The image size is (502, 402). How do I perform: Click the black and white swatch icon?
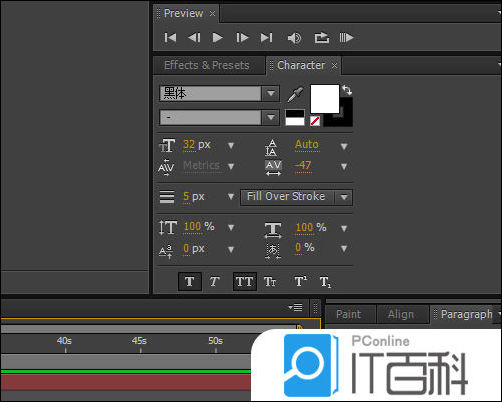295,118
